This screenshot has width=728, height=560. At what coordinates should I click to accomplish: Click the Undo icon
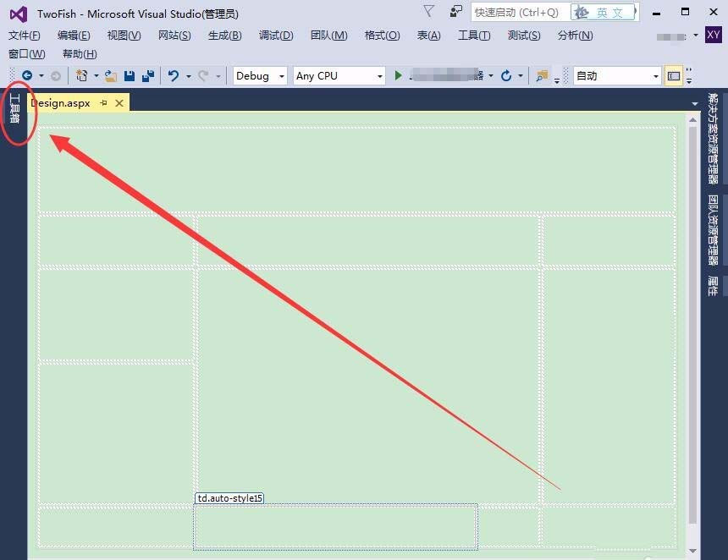coord(174,76)
